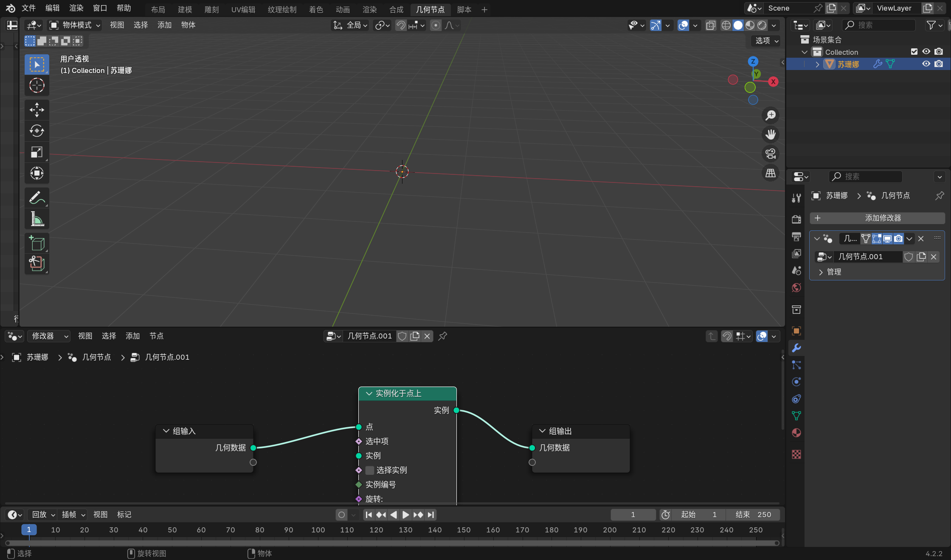951x560 pixels.
Task: Toggle modifier viewport display icon
Action: coord(888,238)
